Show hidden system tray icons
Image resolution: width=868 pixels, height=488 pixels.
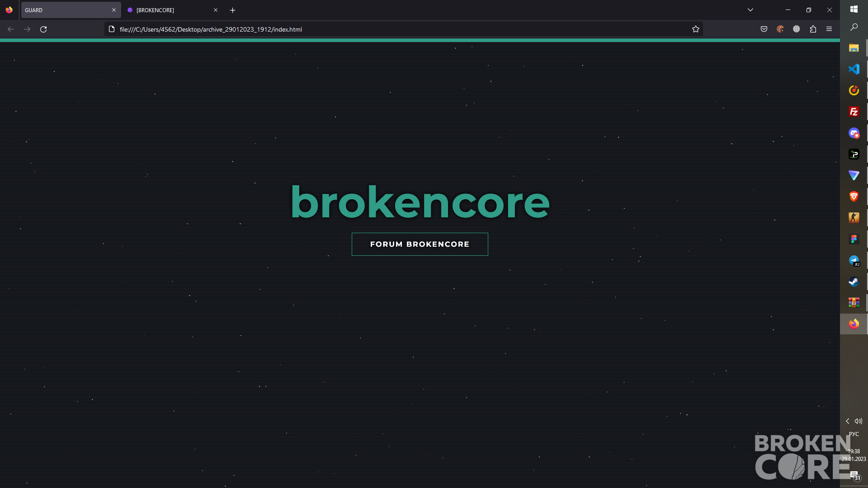(x=848, y=421)
